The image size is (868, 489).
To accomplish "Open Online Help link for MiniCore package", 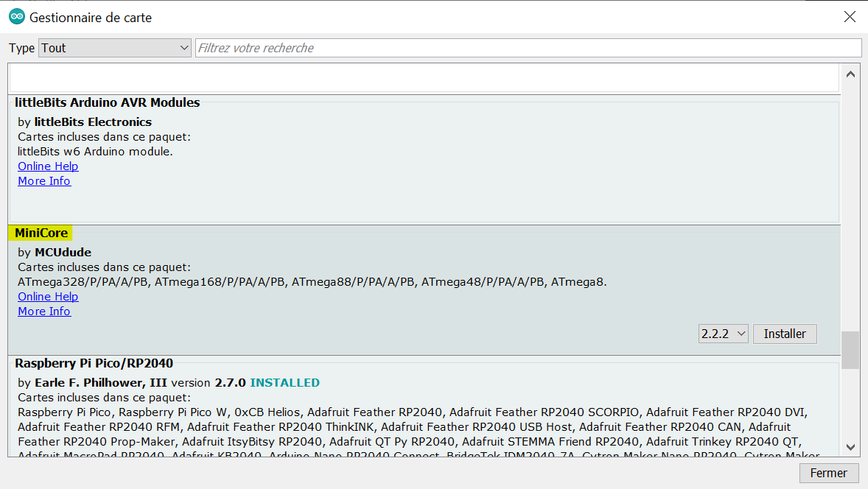I will [x=48, y=297].
